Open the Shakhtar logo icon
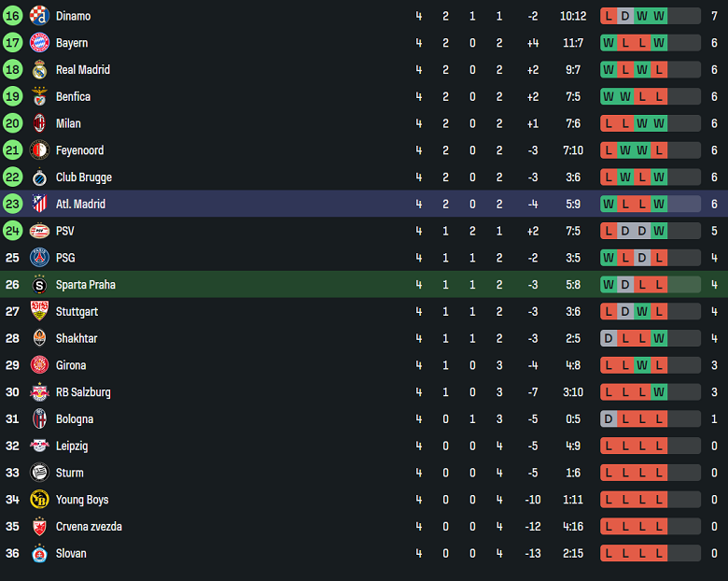 (x=39, y=338)
